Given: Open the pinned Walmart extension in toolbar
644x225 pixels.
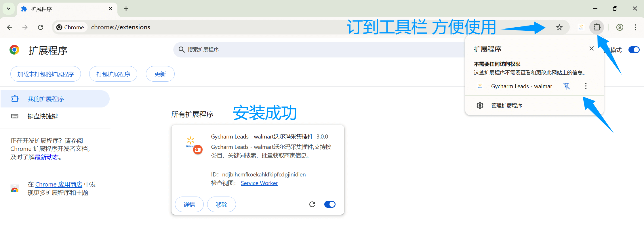Looking at the screenshot, I should (x=581, y=27).
